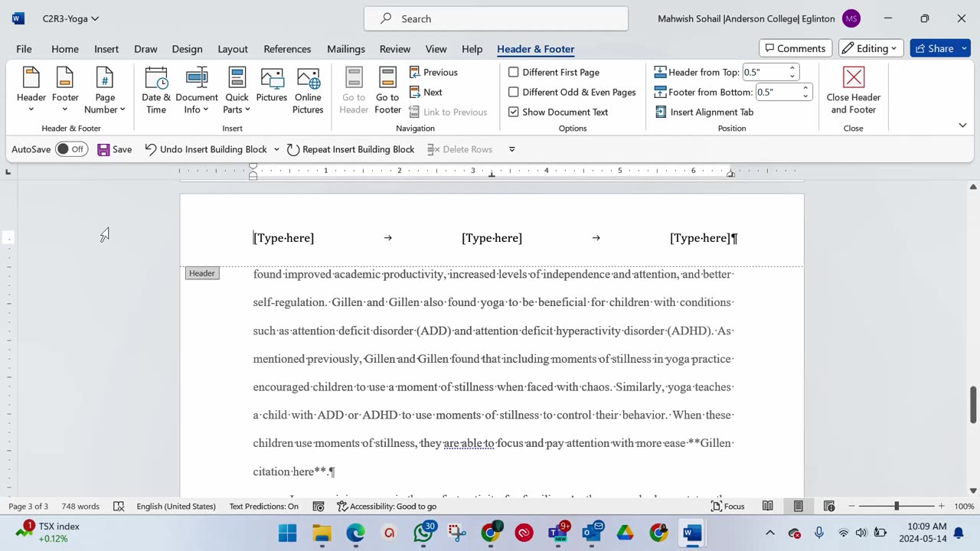
Task: Show hidden system tray icons
Action: click(770, 533)
